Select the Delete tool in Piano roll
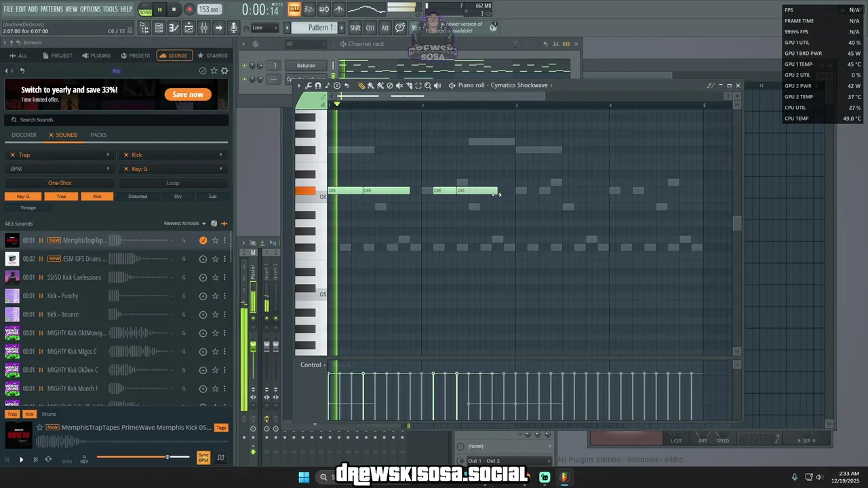 tap(389, 85)
